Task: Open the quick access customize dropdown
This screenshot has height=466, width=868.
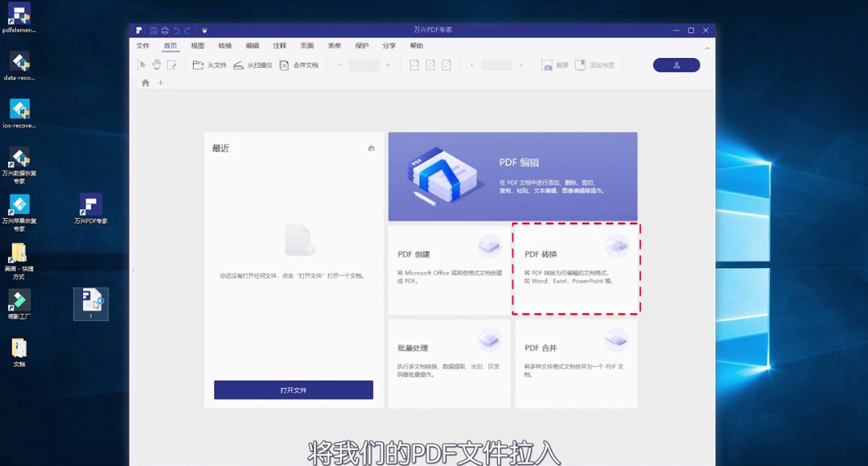Action: click(x=204, y=31)
